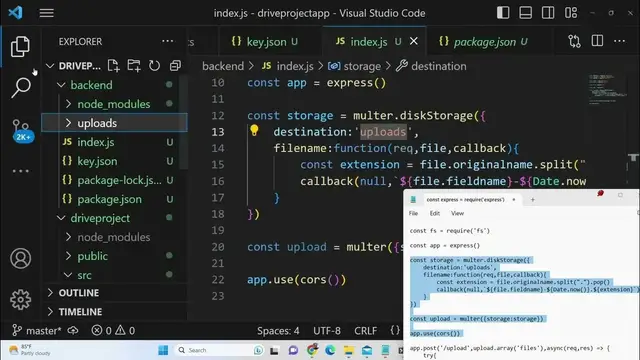
Task: Click the master branch status bar item
Action: pyautogui.click(x=37, y=330)
